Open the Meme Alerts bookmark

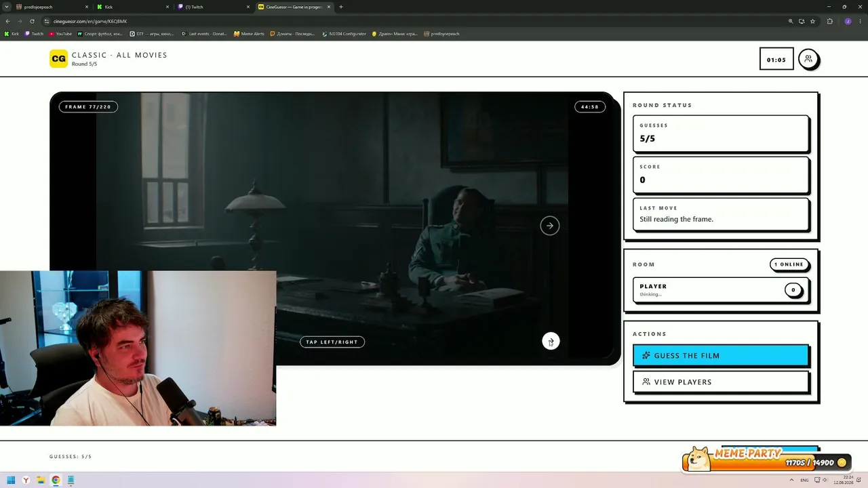[x=249, y=34]
